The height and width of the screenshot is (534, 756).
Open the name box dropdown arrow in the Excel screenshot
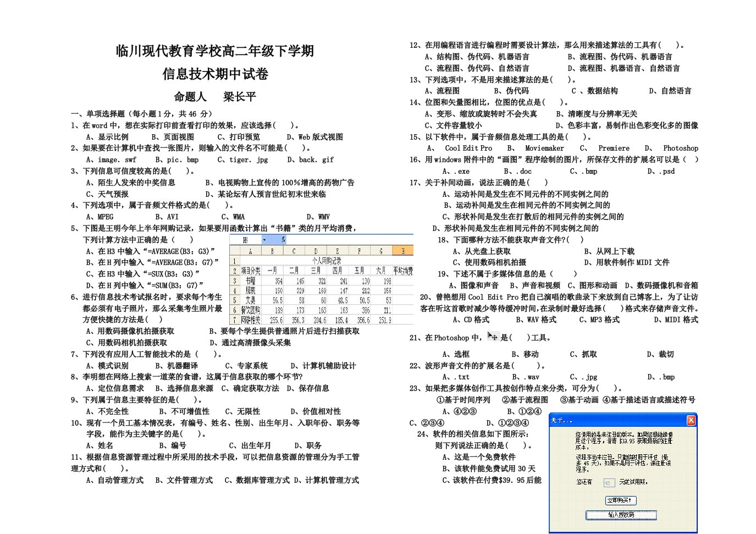[264, 240]
